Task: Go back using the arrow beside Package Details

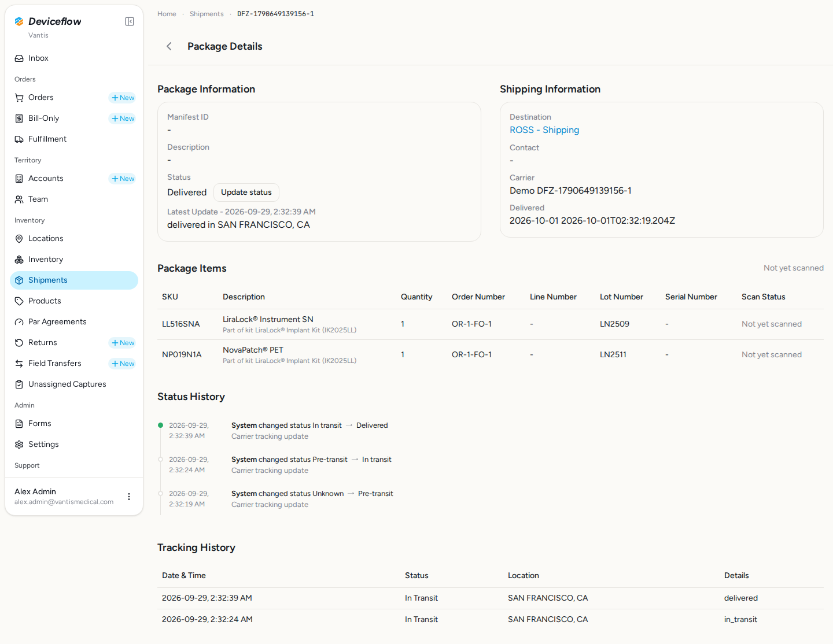Action: (169, 46)
